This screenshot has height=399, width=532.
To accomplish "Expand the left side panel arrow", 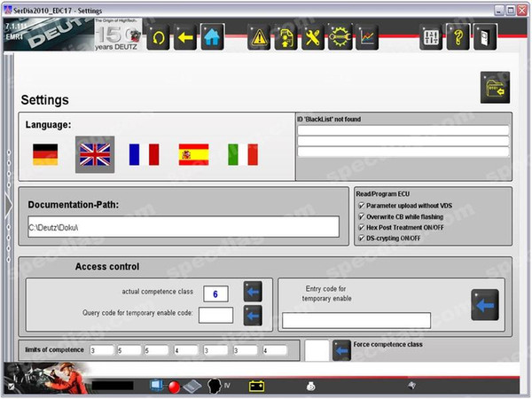I will (9, 205).
